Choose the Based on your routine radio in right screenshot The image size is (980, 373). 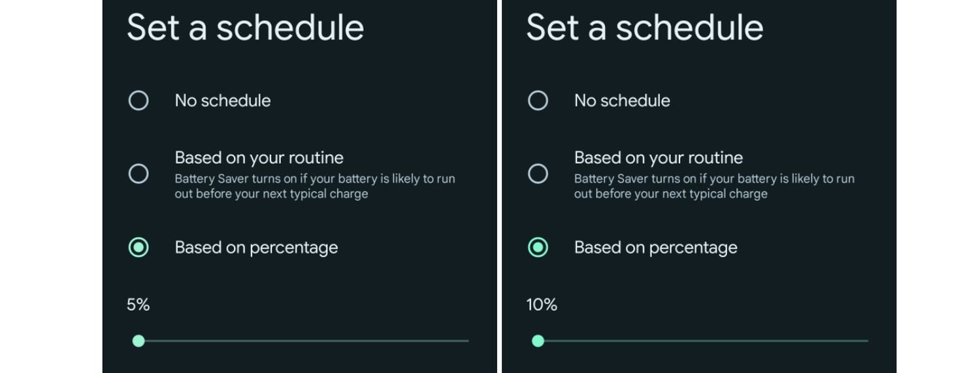point(538,174)
